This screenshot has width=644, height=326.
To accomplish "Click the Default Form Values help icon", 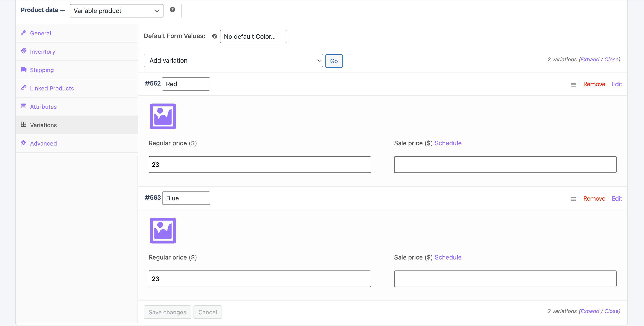I will 214,36.
